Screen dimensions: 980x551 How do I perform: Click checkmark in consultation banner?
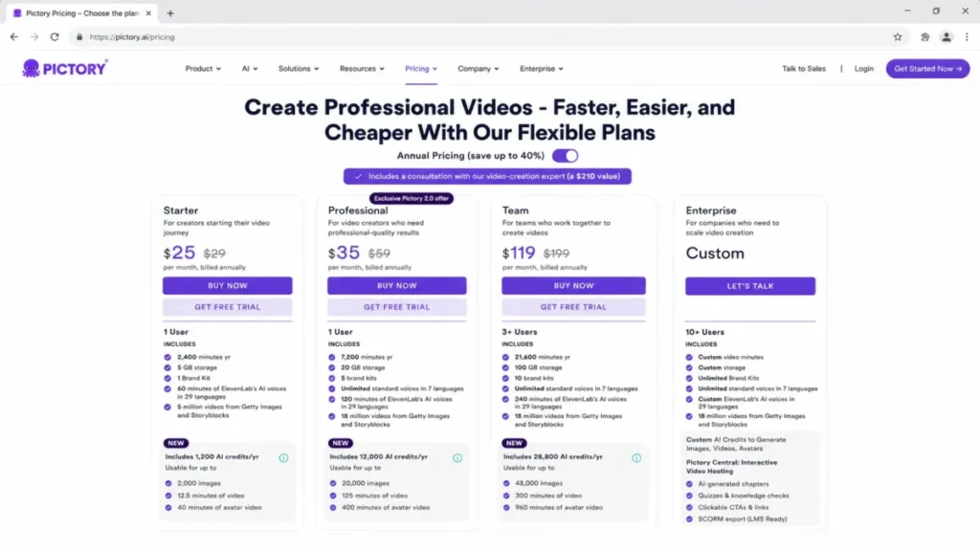tap(358, 176)
